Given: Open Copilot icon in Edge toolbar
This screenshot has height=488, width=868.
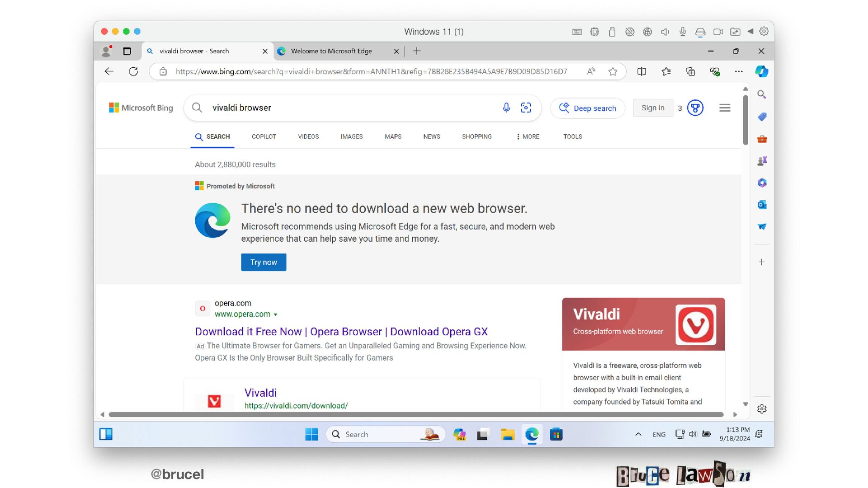Looking at the screenshot, I should (762, 71).
